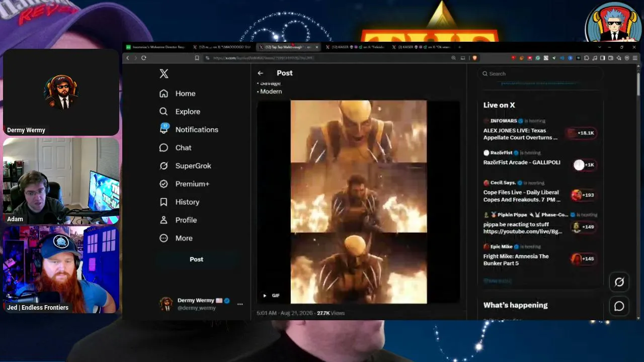Switch to the Felicidades X browser tab
The height and width of the screenshot is (362, 644).
pyautogui.click(x=355, y=47)
